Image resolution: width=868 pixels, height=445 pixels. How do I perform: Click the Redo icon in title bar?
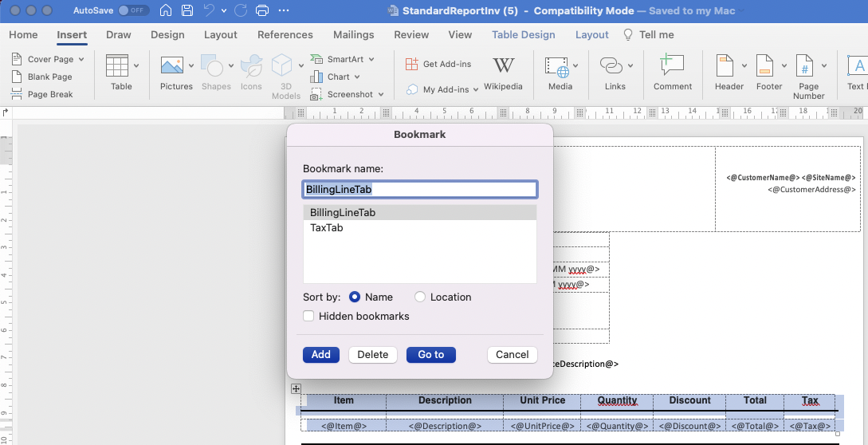point(240,10)
